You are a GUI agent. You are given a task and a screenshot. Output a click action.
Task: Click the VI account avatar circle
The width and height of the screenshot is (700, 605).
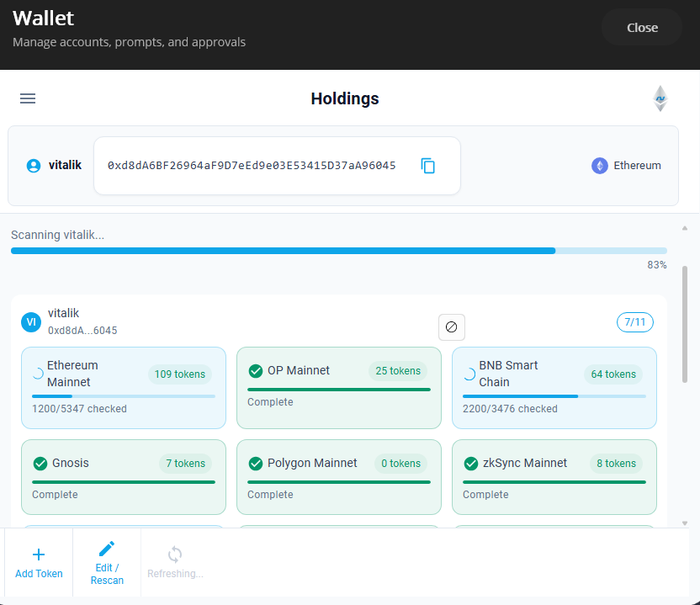point(30,321)
